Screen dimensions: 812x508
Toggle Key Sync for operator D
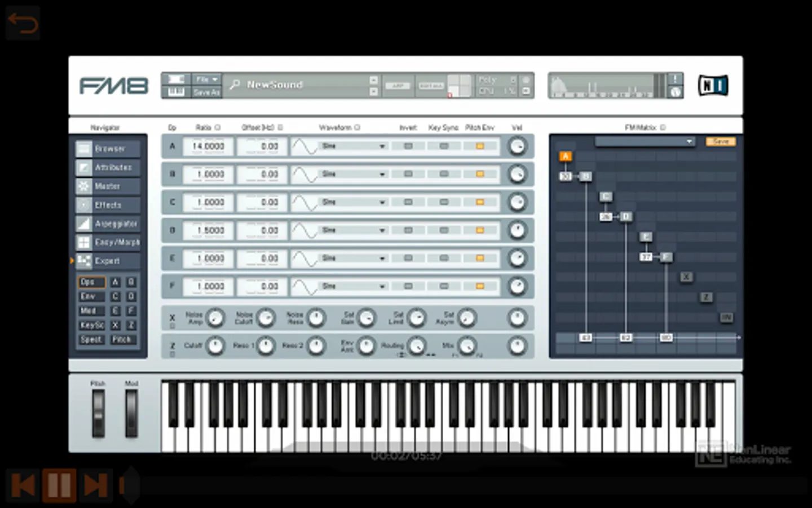[x=444, y=230]
